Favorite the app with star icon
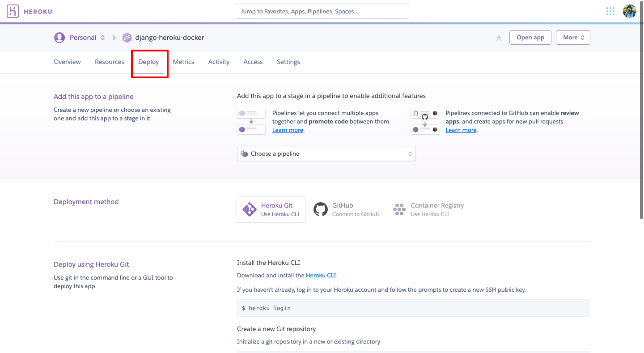Screen dimensions: 644x353 (499, 38)
